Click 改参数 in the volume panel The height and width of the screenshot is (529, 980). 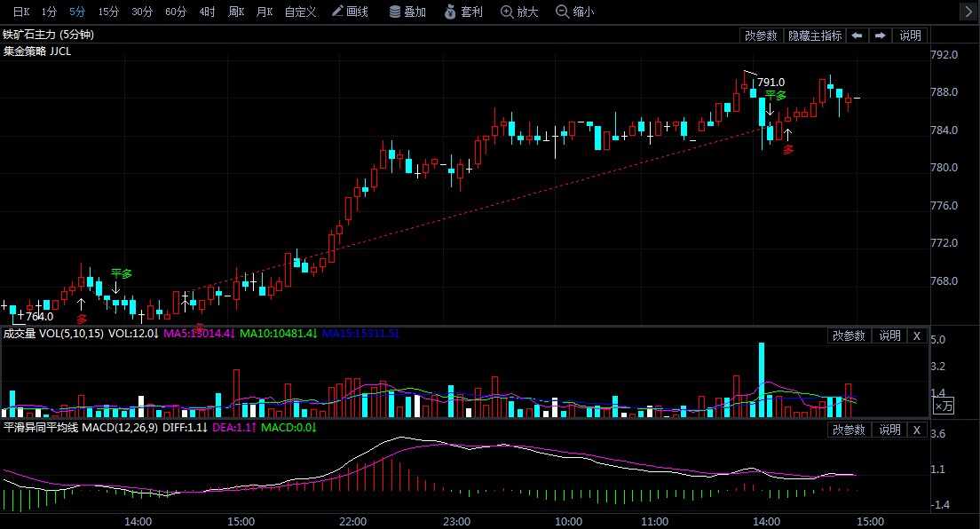[x=848, y=336]
